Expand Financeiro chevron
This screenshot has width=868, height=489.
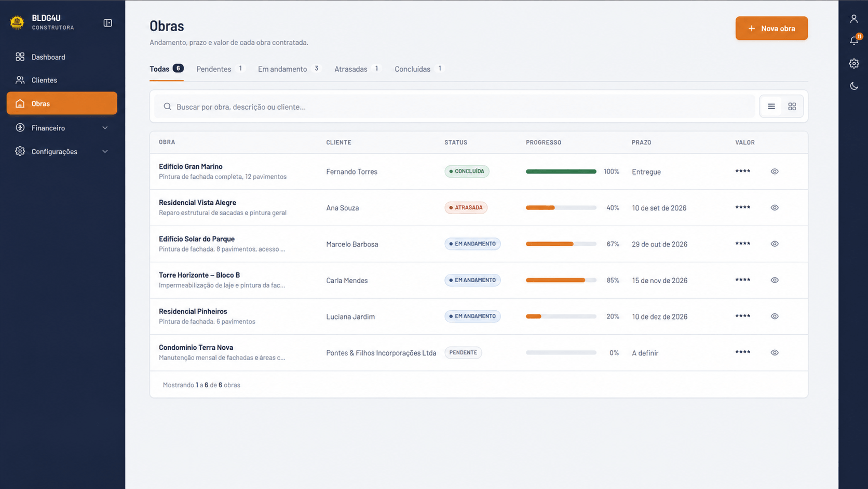tap(105, 128)
